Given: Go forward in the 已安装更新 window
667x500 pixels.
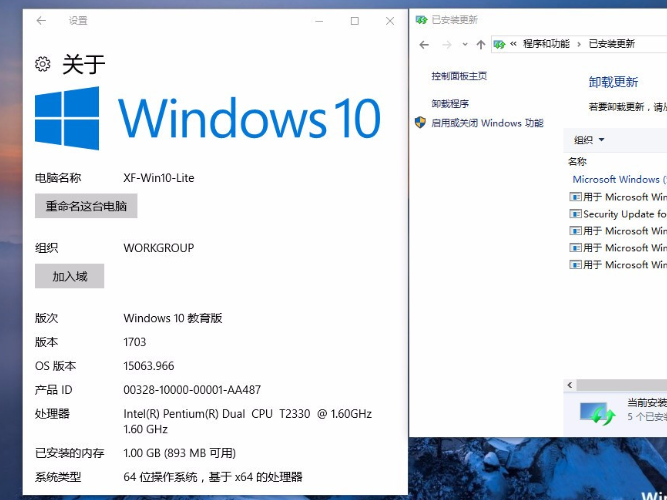Looking at the screenshot, I should point(447,44).
